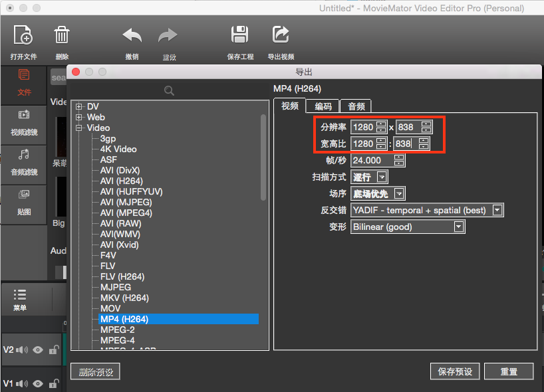Open the Audio Filters (音频滤镜) sidebar panel

point(24,163)
